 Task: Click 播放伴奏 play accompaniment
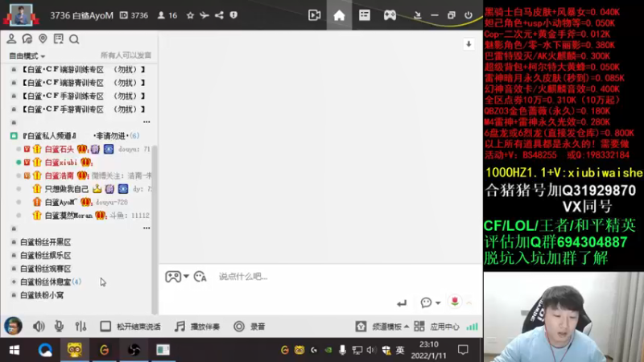(x=197, y=327)
